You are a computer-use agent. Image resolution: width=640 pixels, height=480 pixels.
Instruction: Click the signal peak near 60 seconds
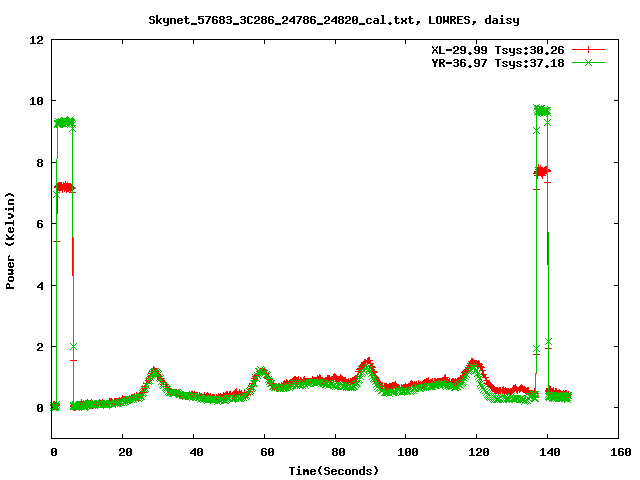[x=262, y=372]
